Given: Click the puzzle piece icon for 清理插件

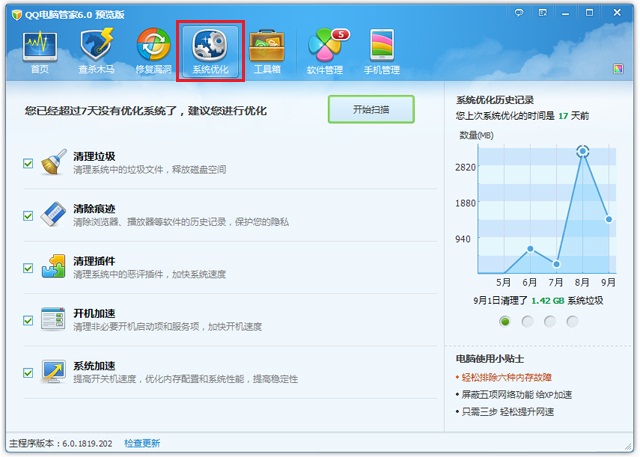Looking at the screenshot, I should (53, 266).
